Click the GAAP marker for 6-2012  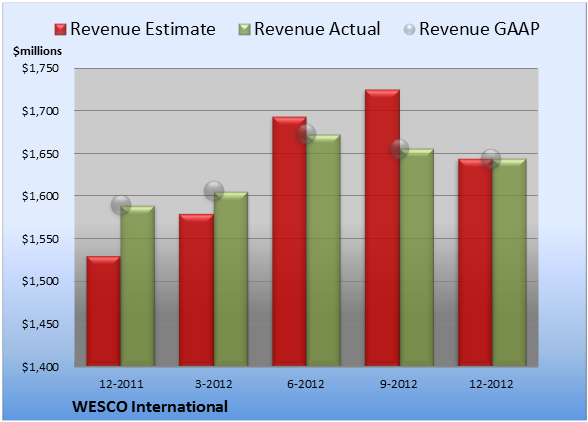click(306, 134)
